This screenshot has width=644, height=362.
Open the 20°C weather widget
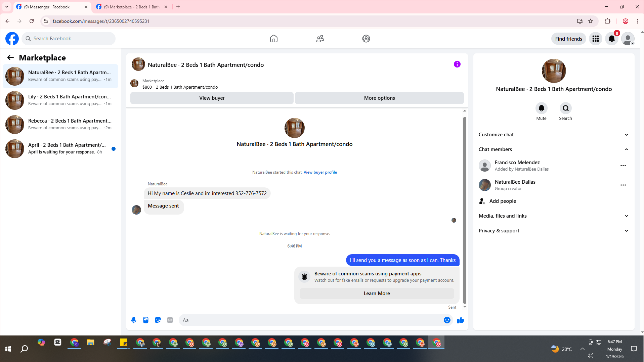pos(561,349)
